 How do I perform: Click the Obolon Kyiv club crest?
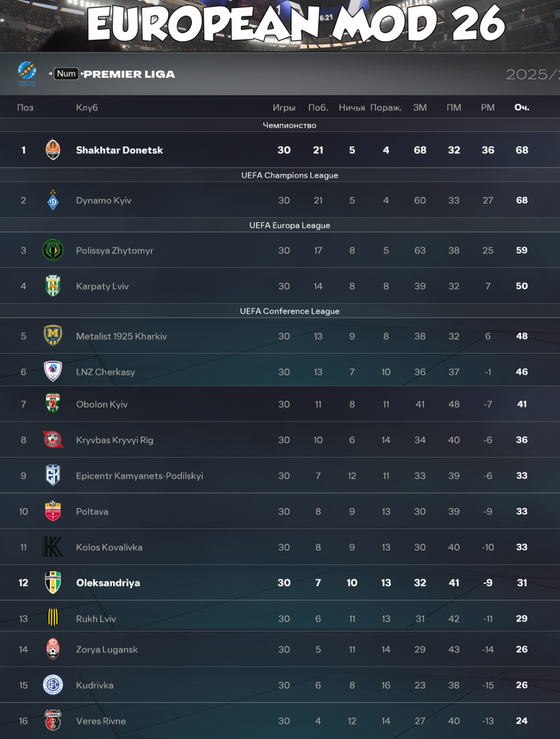coord(53,404)
